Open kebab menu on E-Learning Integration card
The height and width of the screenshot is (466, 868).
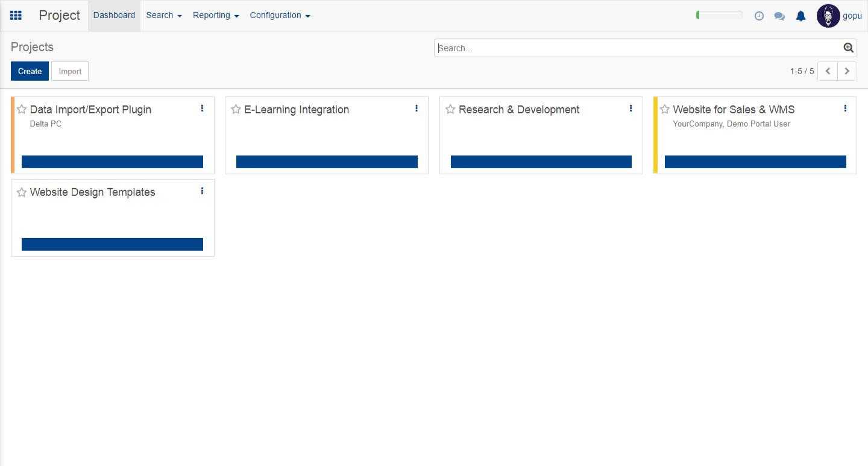coord(417,109)
